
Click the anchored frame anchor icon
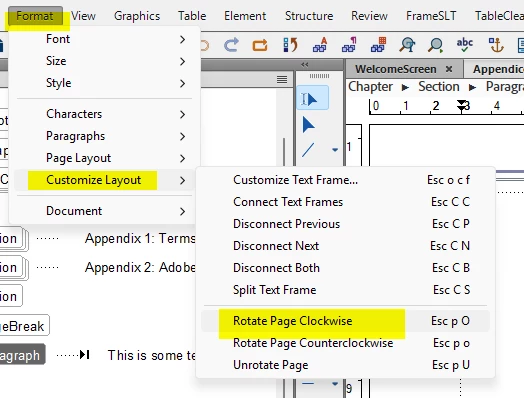496,44
